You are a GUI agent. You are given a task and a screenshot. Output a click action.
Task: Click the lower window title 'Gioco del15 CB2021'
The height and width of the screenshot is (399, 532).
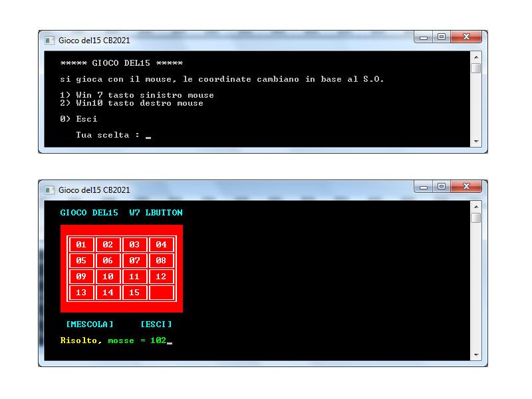tap(94, 190)
